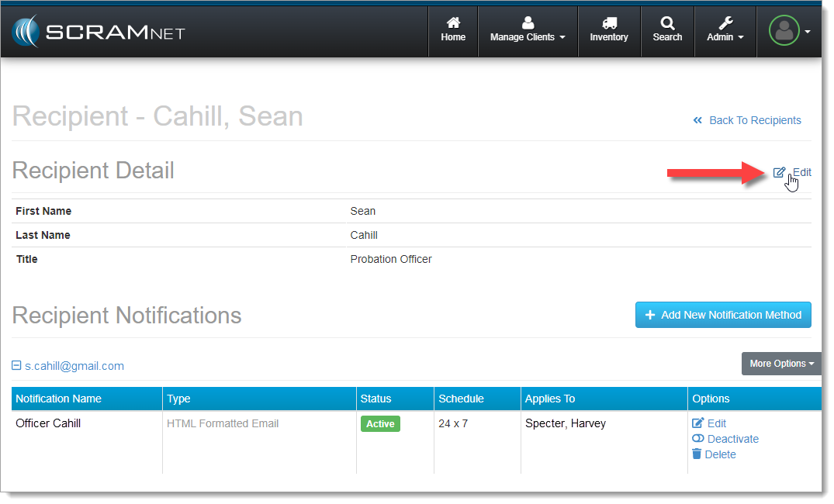Click the Applies To column header
The width and height of the screenshot is (834, 504).
[x=550, y=399]
